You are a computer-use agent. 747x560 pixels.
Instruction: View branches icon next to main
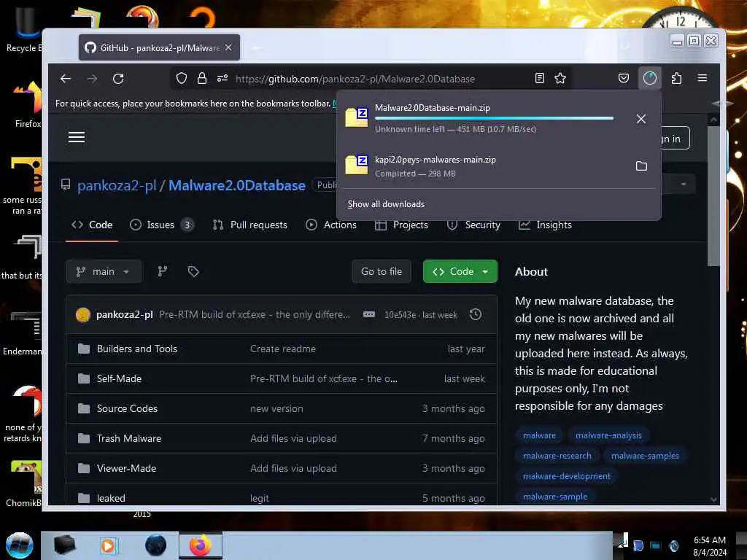[x=163, y=271]
